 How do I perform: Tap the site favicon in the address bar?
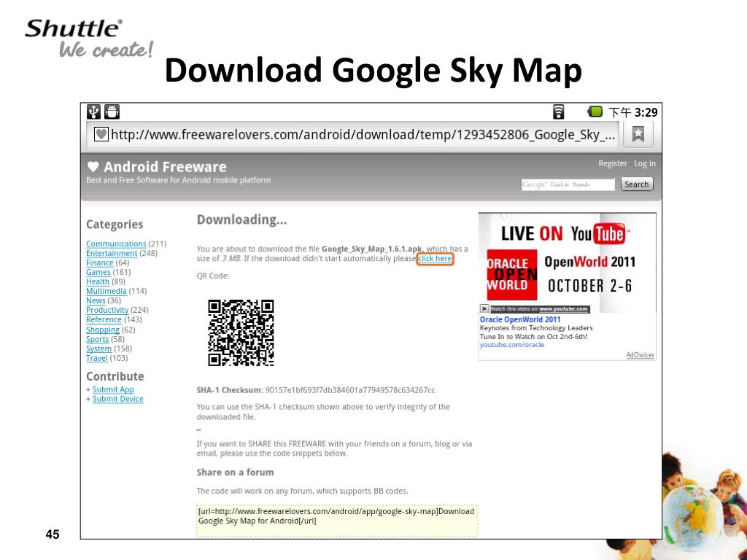pos(101,134)
